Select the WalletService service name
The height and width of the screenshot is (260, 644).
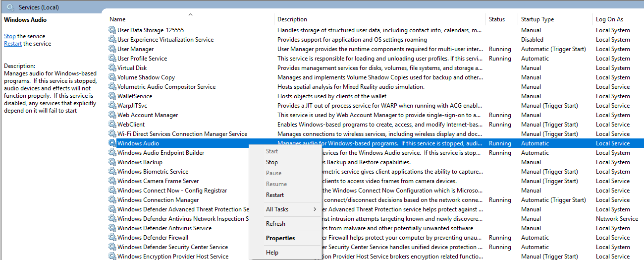pos(135,96)
